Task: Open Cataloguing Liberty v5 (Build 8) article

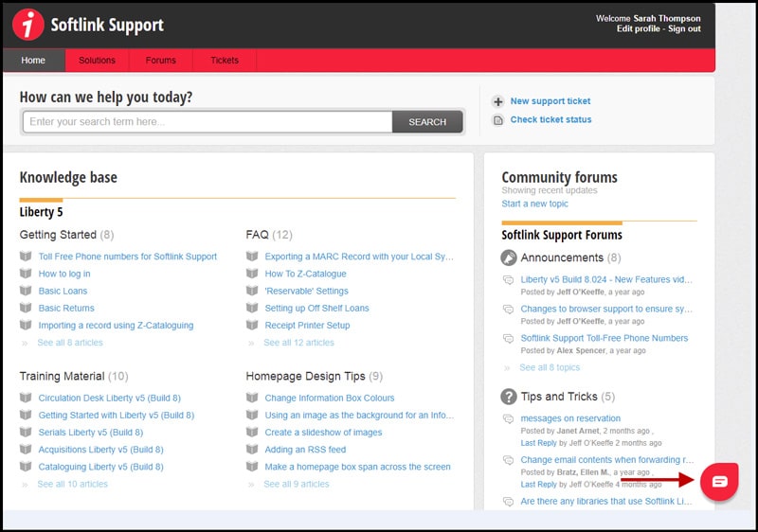Action: click(x=101, y=467)
